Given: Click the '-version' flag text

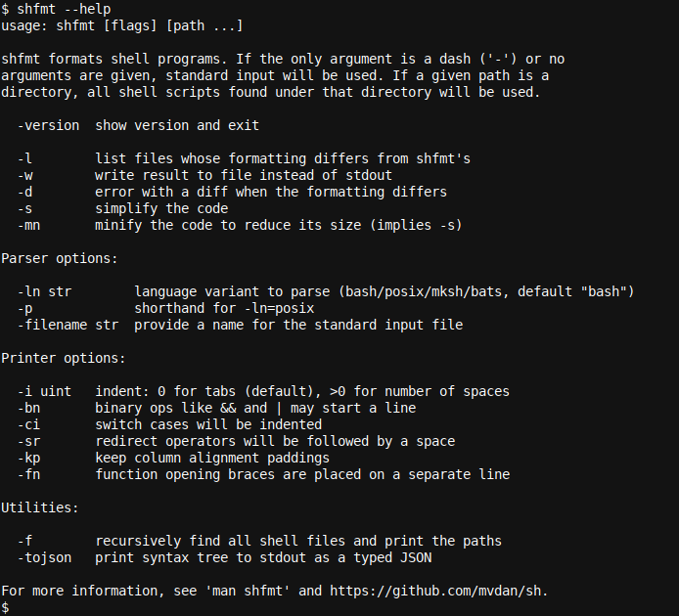Looking at the screenshot, I should pos(48,125).
